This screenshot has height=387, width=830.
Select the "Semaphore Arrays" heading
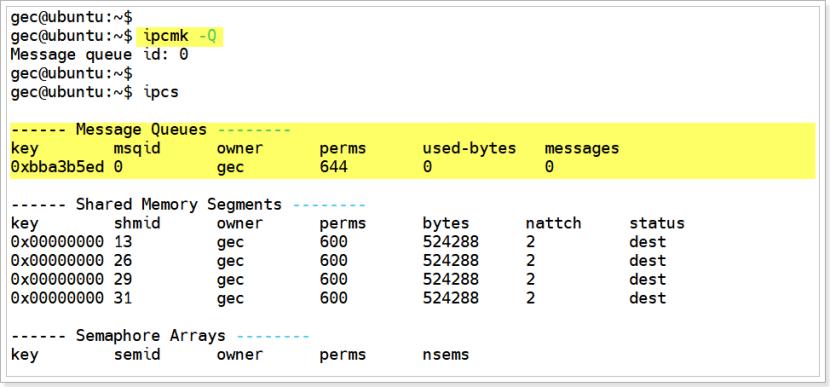[151, 336]
